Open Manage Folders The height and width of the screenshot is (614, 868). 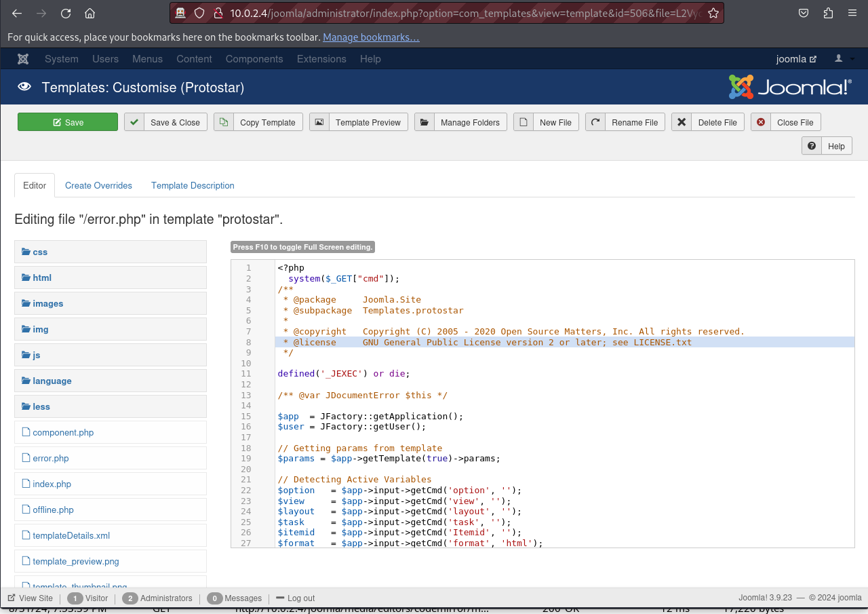460,122
